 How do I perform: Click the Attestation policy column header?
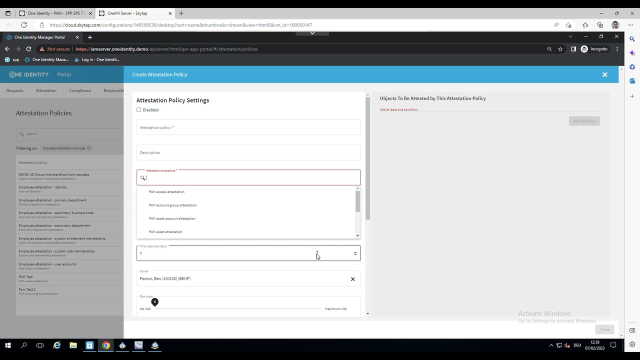33,162
